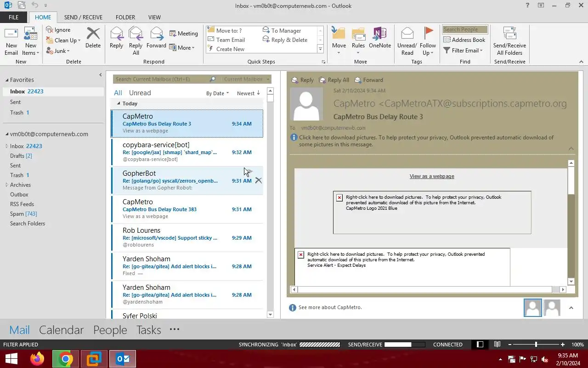Viewport: 588px width, 368px height.
Task: Collapse the vm0b0t@computernewb.com account tree
Action: [7, 134]
